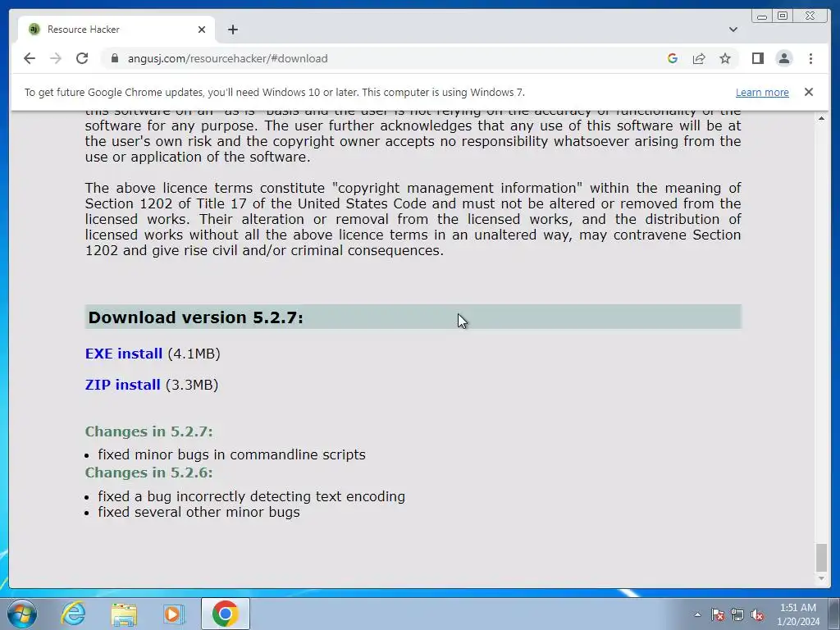
Task: Click the Google icon in the address bar
Action: coord(673,58)
